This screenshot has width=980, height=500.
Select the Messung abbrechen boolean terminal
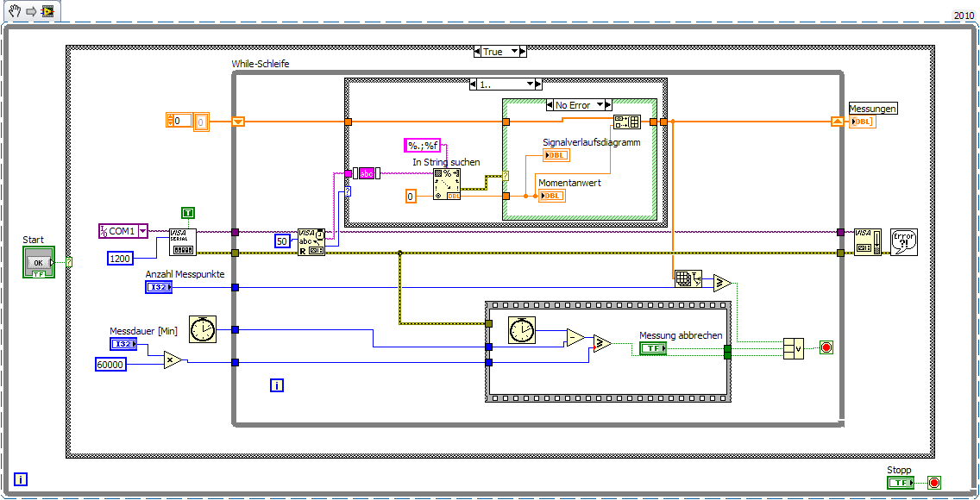click(653, 348)
